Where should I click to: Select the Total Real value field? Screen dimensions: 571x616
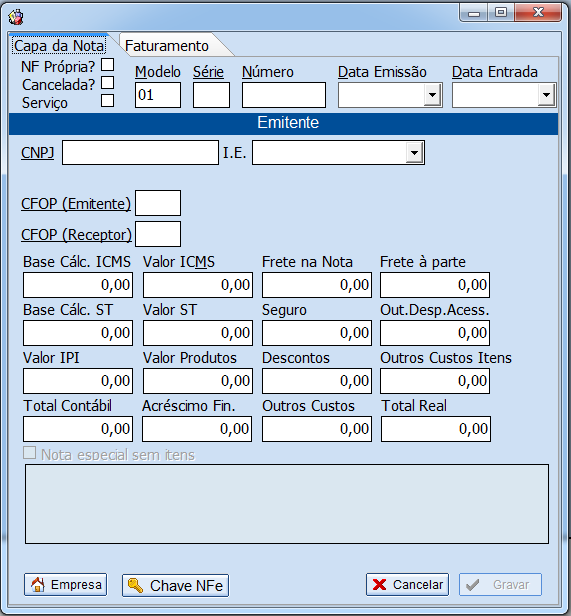point(436,429)
